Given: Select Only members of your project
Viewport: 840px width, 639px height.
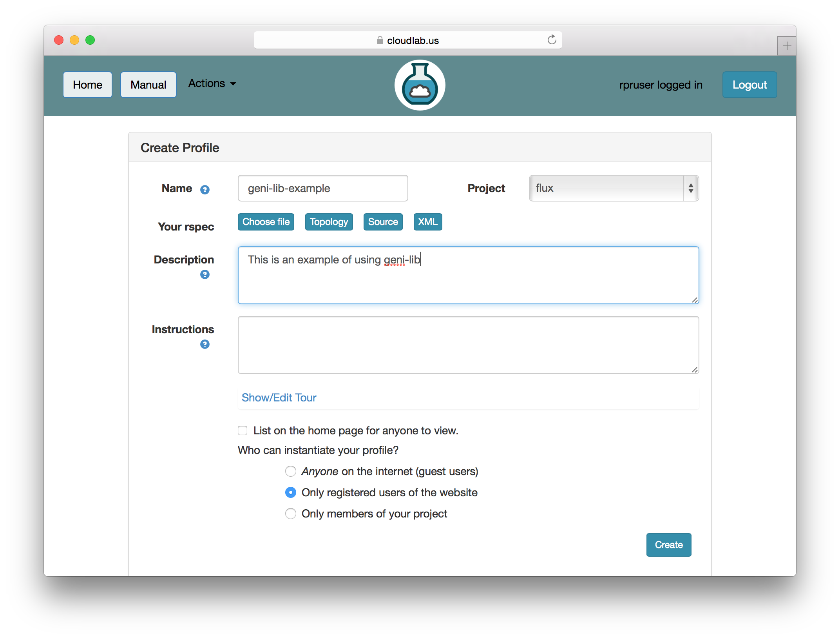Looking at the screenshot, I should pos(290,514).
